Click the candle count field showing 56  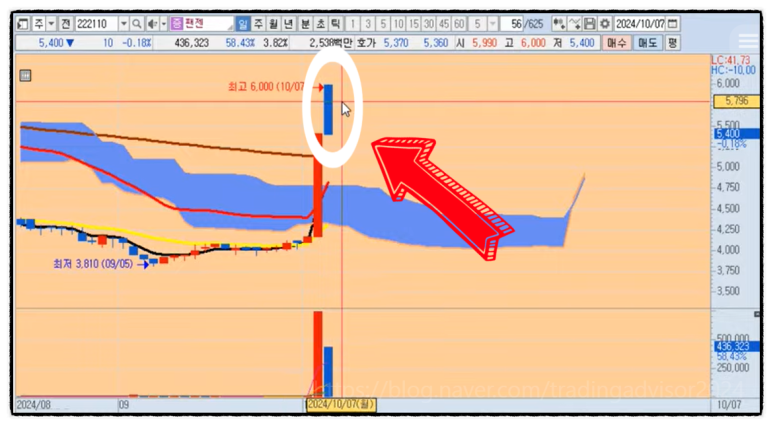[x=512, y=24]
